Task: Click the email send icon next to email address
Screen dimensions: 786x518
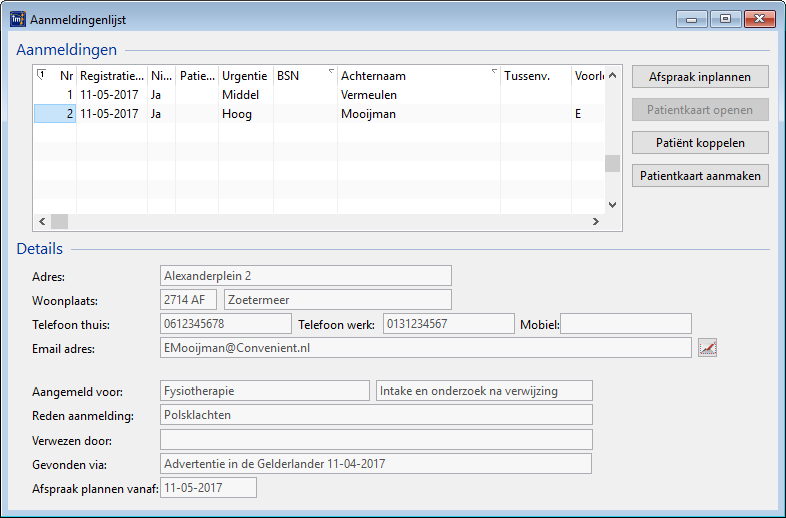Action: point(709,347)
